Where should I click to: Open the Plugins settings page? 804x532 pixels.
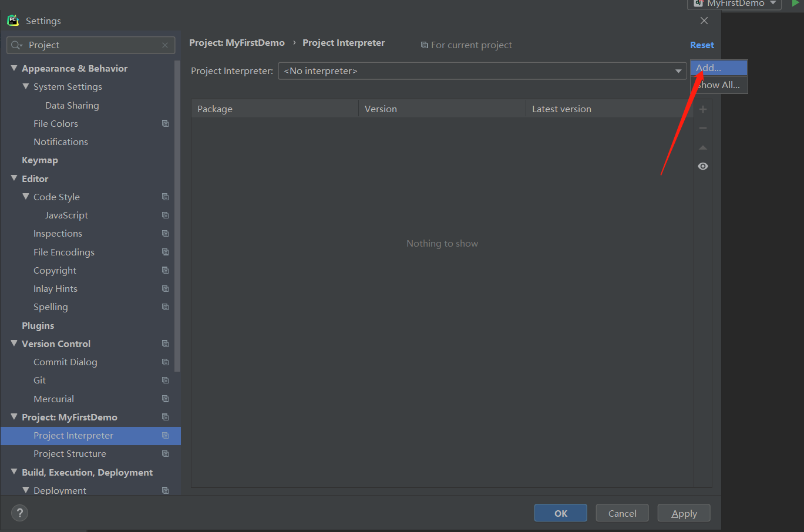tap(38, 325)
